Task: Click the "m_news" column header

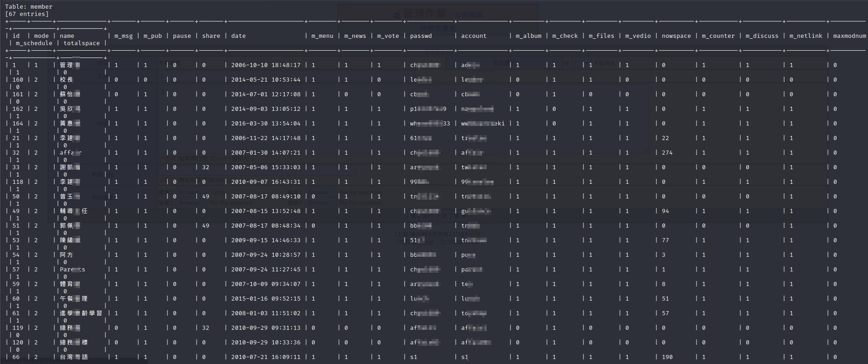Action: point(355,36)
